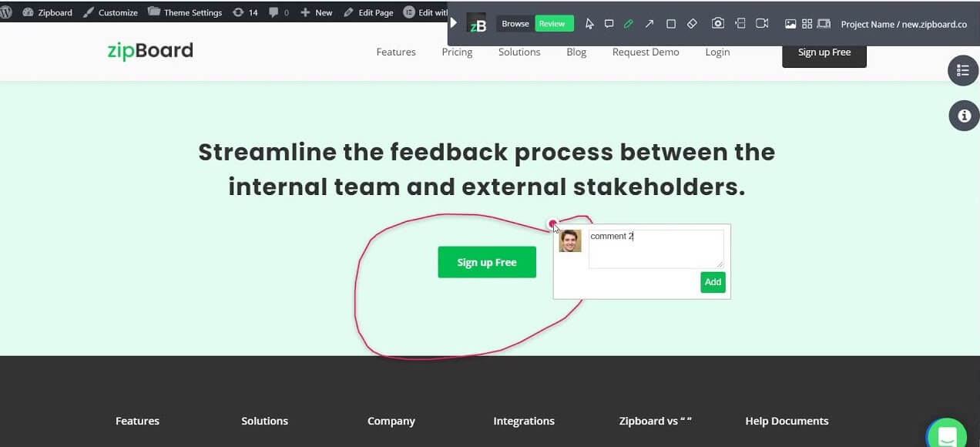Open the Solutions navigation item
This screenshot has width=980, height=447.
(519, 52)
